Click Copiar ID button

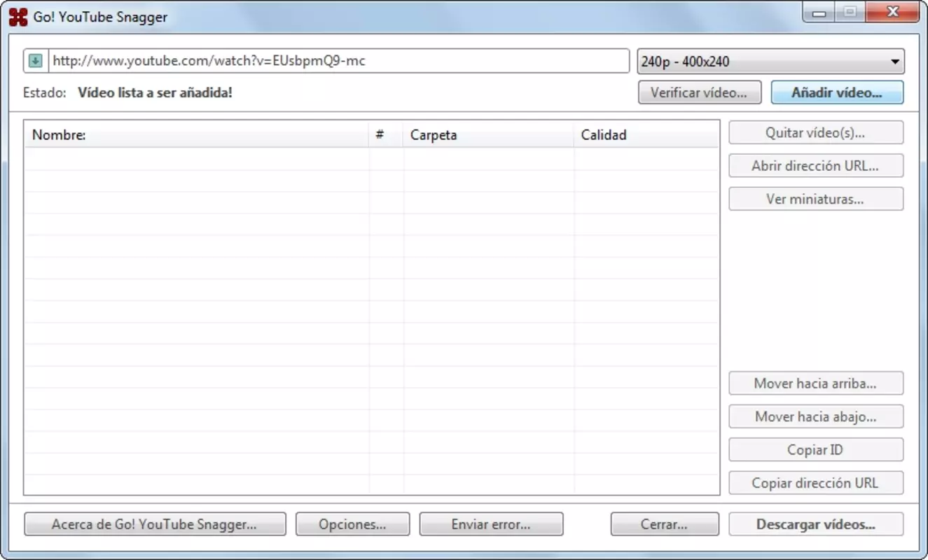pyautogui.click(x=816, y=449)
